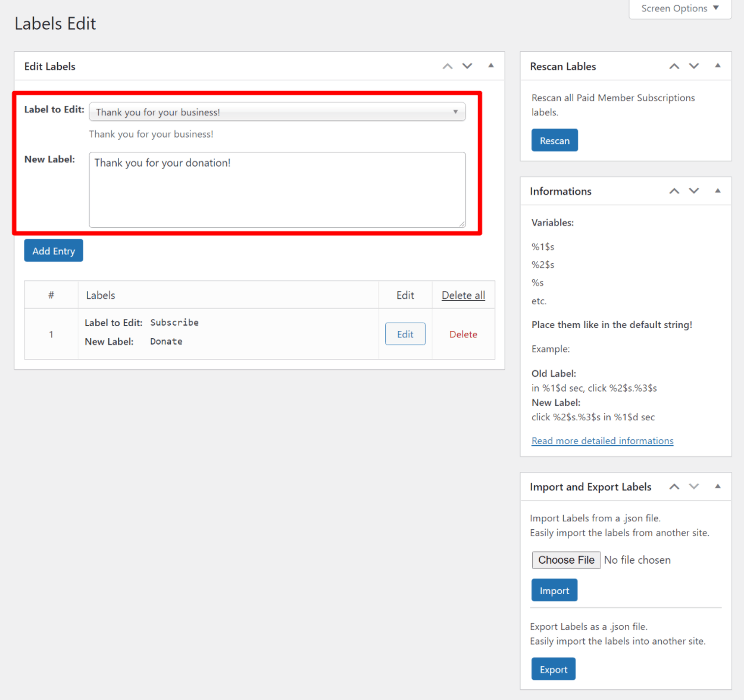Delete the Subscribe to Donate entry
This screenshot has width=744, height=700.
463,334
